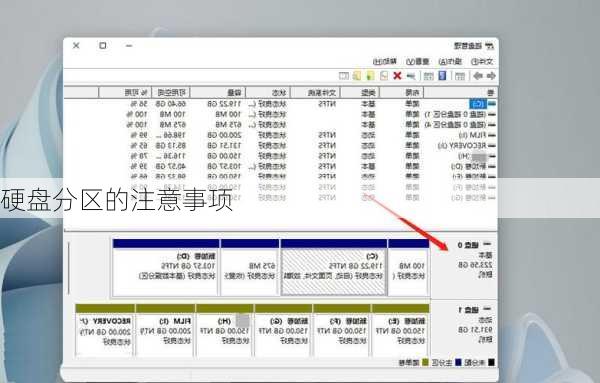Click the teal toolbar icon beside red X
Viewport: 600px width, 383px height.
coord(411,76)
